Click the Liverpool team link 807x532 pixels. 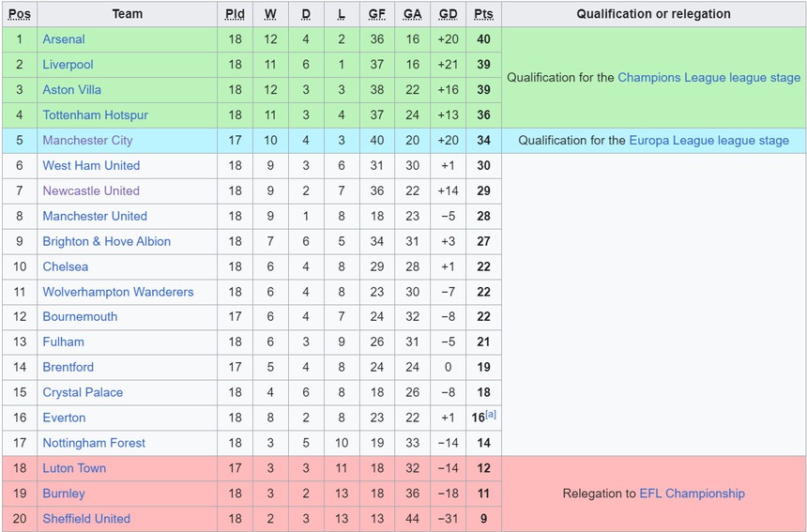(68, 65)
